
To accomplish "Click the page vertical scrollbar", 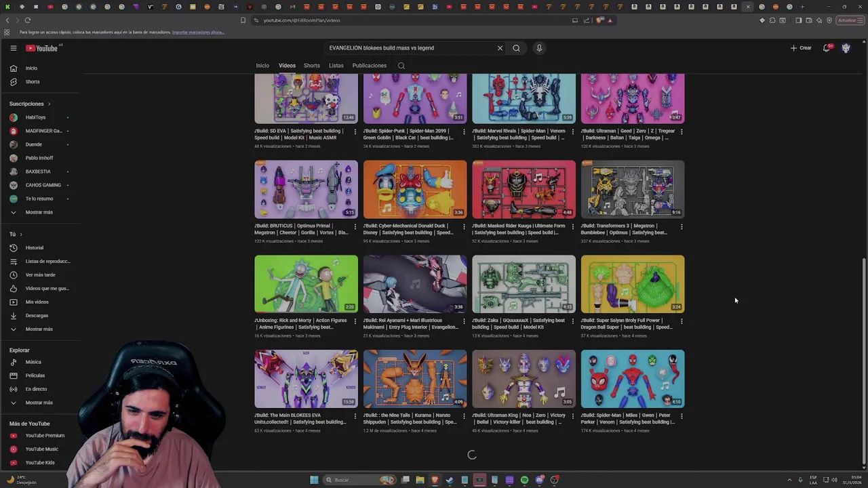I will (863, 359).
